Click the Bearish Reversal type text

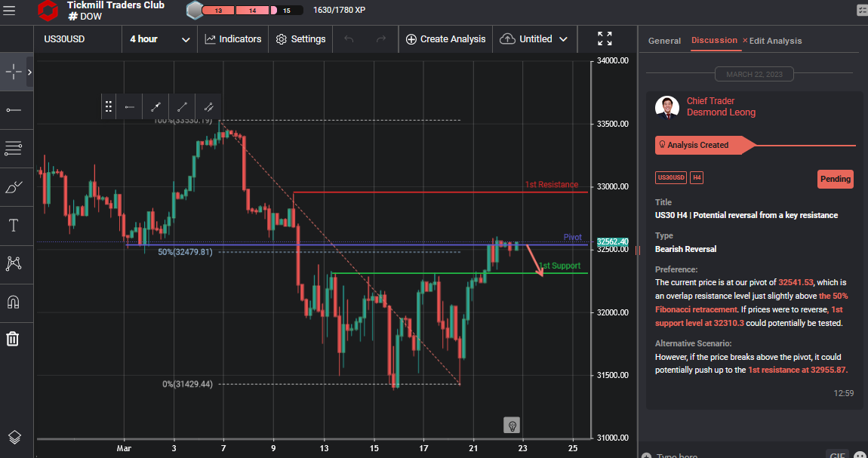tap(685, 249)
